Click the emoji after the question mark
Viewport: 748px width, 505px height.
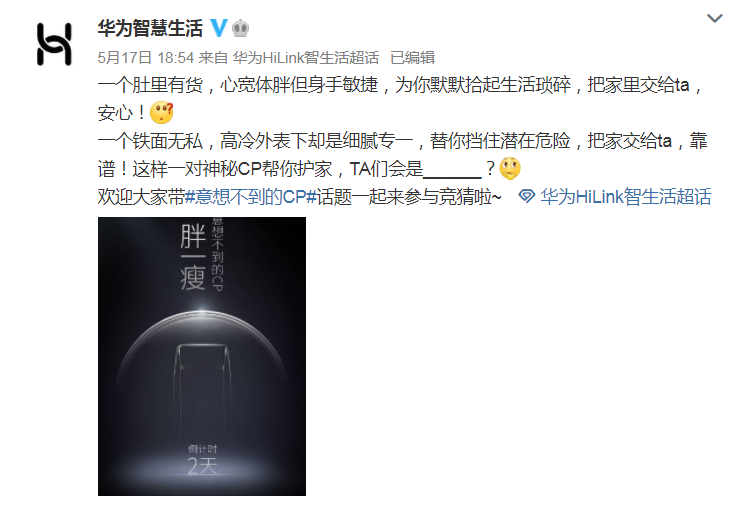point(509,168)
